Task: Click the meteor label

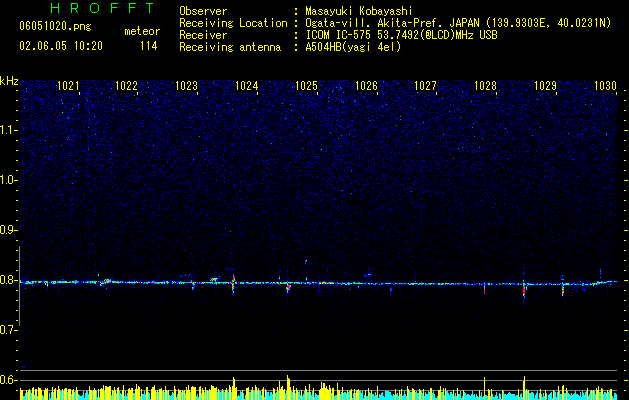Action: (x=142, y=31)
